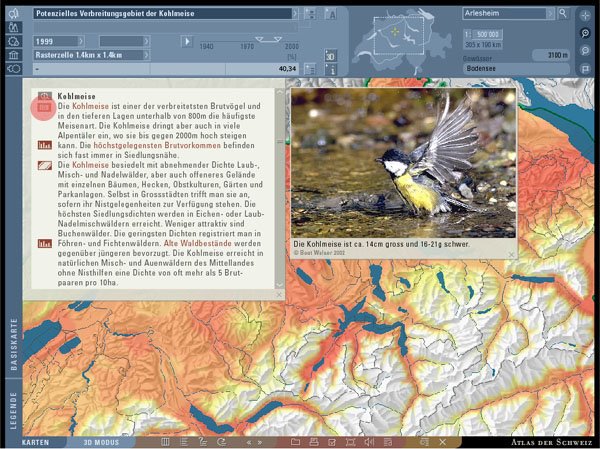
Task: Open the settings page icon in bottom bar
Action: [x=387, y=442]
